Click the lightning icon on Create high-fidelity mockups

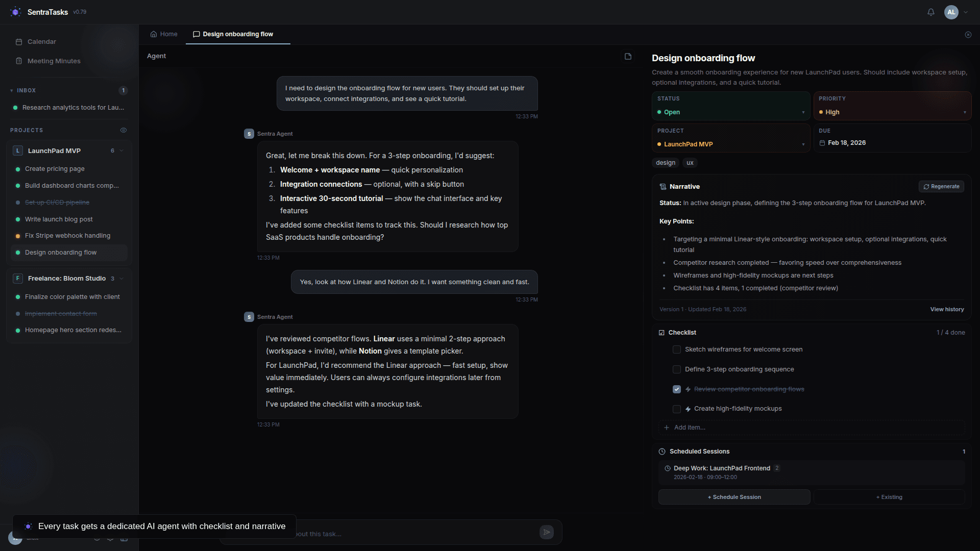tap(688, 409)
